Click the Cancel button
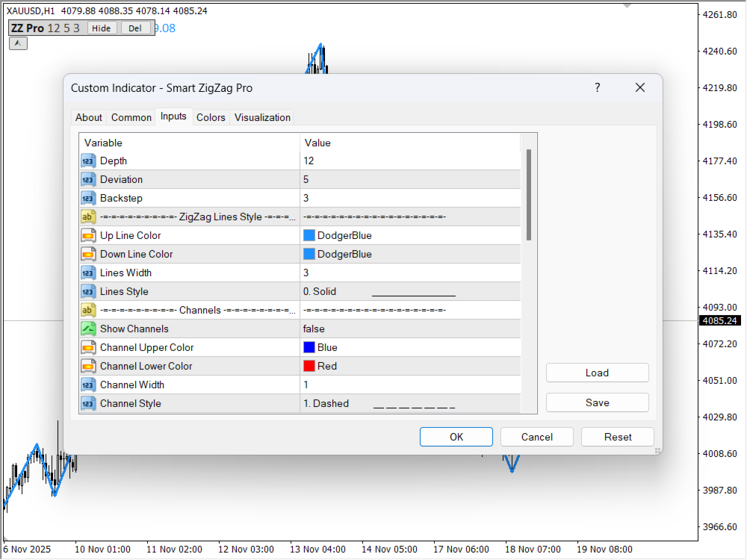Viewport: 747px width, 560px height. tap(537, 437)
